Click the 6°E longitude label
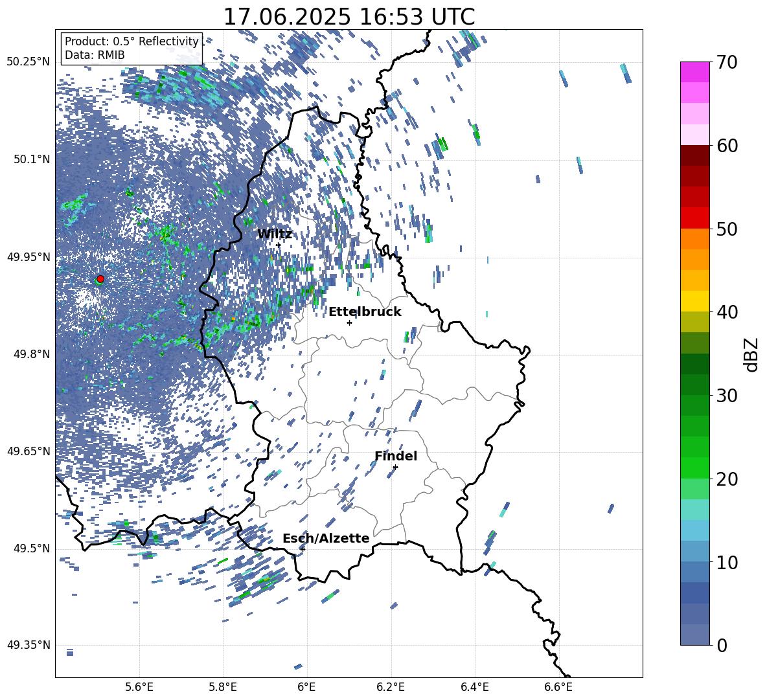 (306, 687)
